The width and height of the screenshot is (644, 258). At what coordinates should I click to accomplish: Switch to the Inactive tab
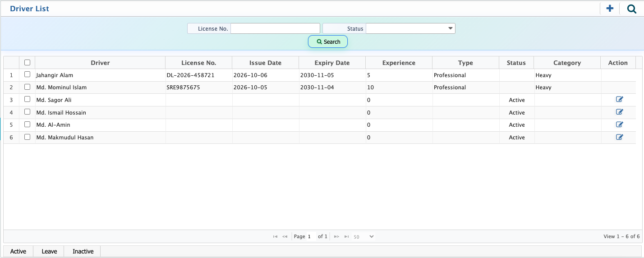(x=83, y=251)
